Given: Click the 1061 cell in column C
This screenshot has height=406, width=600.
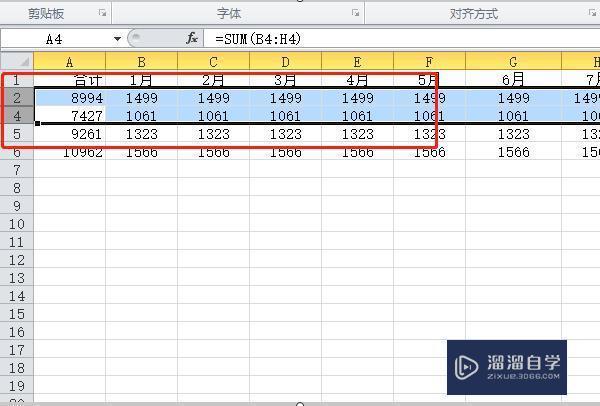Looking at the screenshot, I should click(x=214, y=116).
